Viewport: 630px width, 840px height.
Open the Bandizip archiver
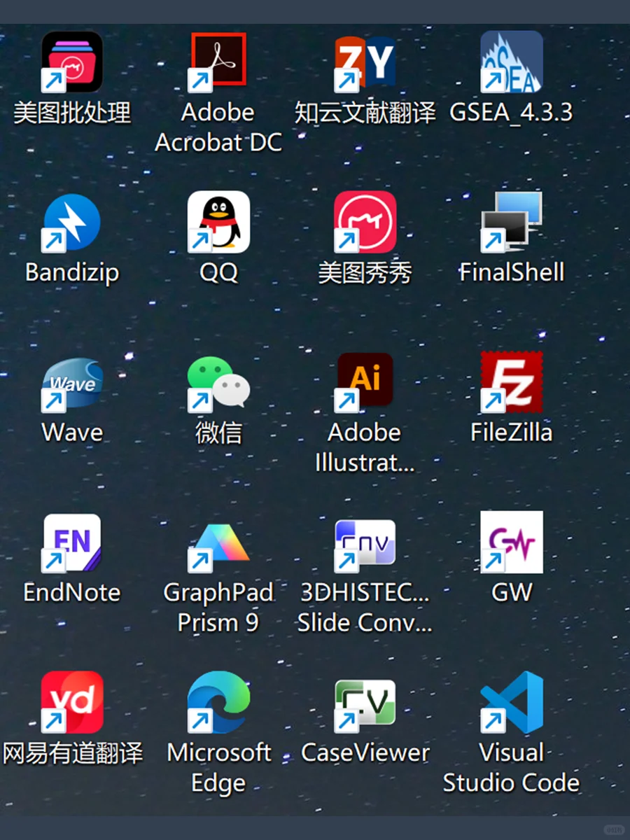[x=72, y=223]
